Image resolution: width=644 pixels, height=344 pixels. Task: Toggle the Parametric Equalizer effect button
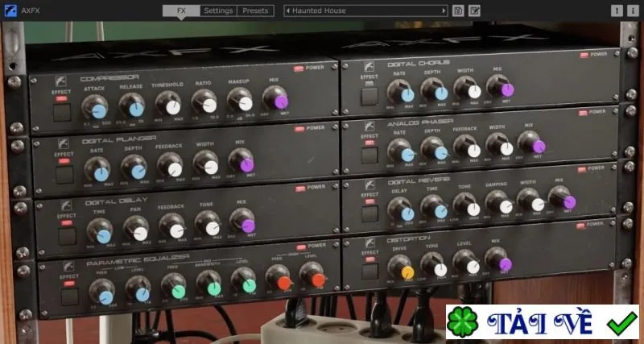coord(70,296)
